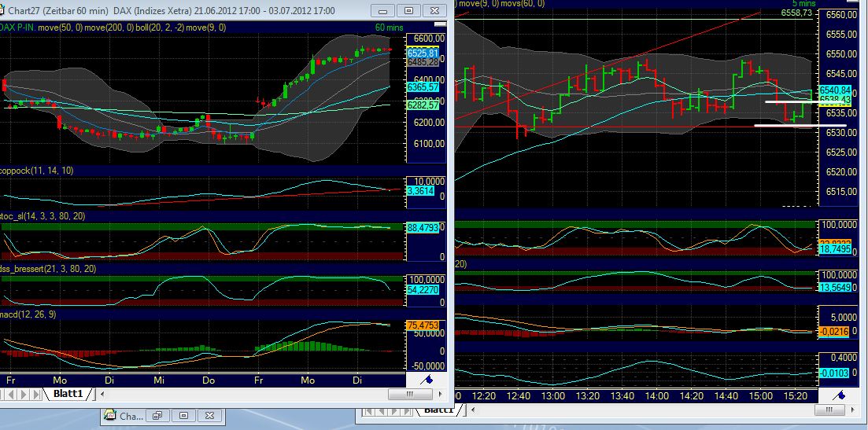This screenshot has height=430, width=868.
Task: Close the minimized Cha... window
Action: (210, 416)
